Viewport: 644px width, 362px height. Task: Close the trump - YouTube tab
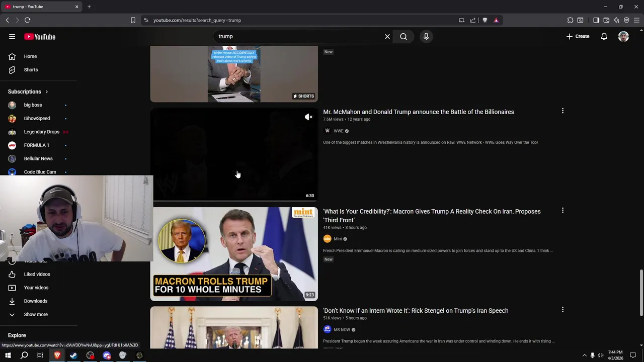76,7
